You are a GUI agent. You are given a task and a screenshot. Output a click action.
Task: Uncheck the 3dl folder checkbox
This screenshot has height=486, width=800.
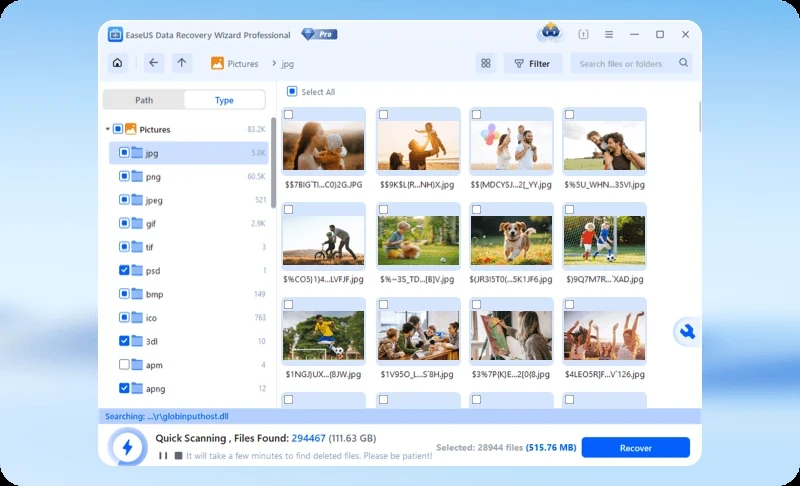[124, 341]
